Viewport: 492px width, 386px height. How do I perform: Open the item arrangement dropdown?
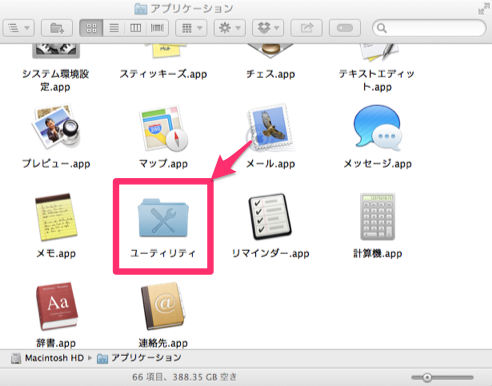(191, 28)
